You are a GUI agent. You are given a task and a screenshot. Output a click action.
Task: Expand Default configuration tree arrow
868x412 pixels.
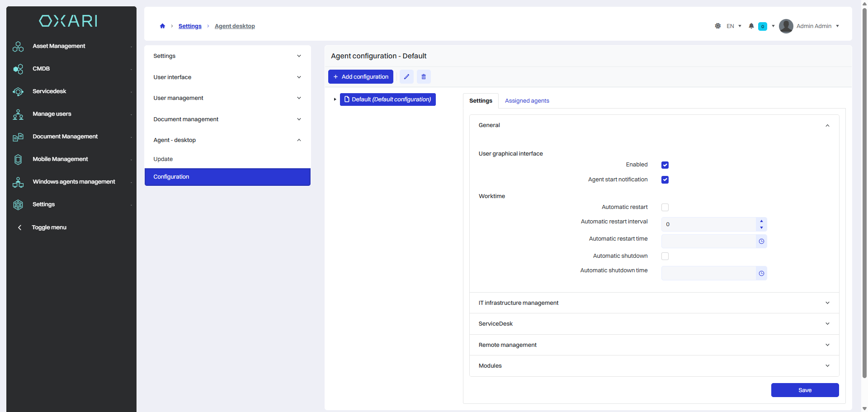point(335,99)
